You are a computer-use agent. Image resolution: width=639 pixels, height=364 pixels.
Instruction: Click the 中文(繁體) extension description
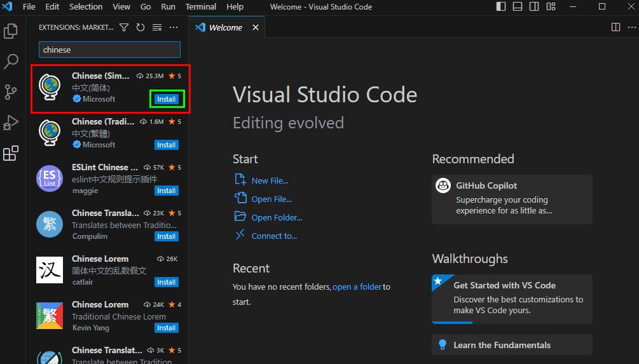[91, 133]
